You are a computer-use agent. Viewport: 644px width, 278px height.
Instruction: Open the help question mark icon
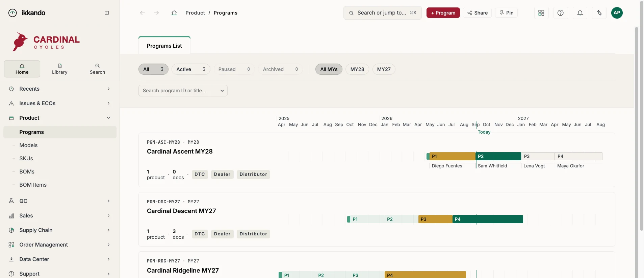(x=561, y=13)
